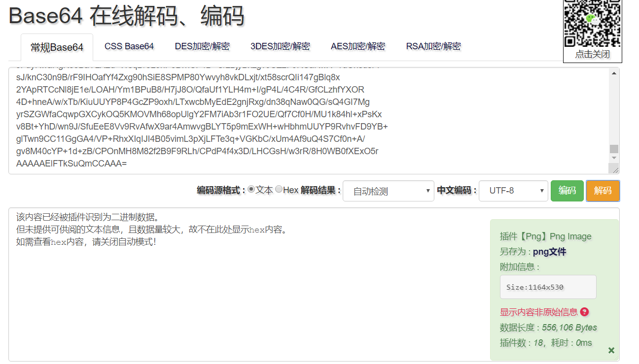
Task: Open the 自动检测 decode result dropdown
Action: 388,191
